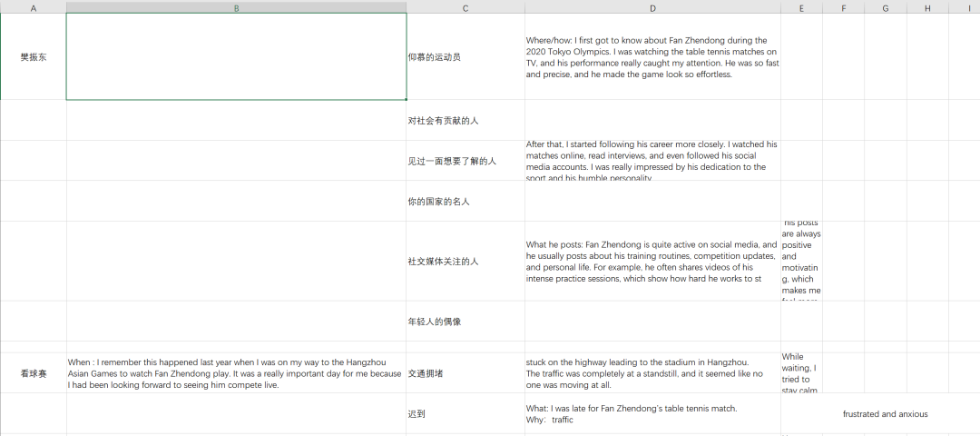
Task: Click the fill handle of the selected cell
Action: [407, 99]
